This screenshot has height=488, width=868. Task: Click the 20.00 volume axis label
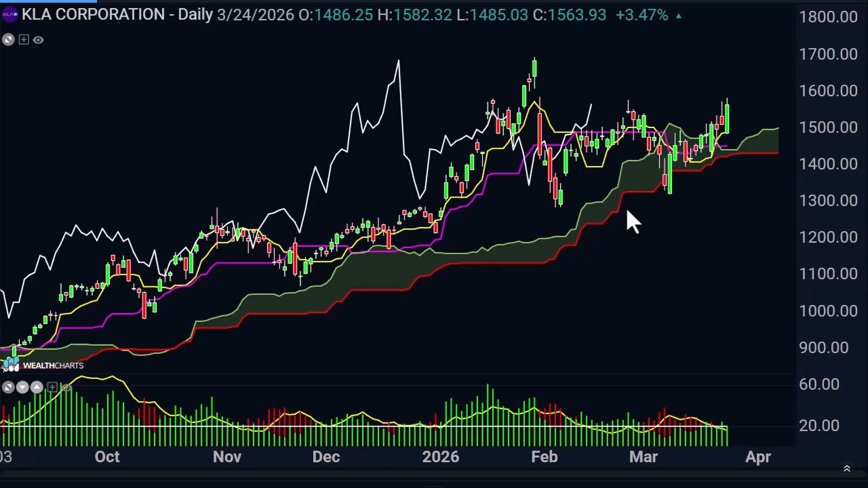(819, 425)
